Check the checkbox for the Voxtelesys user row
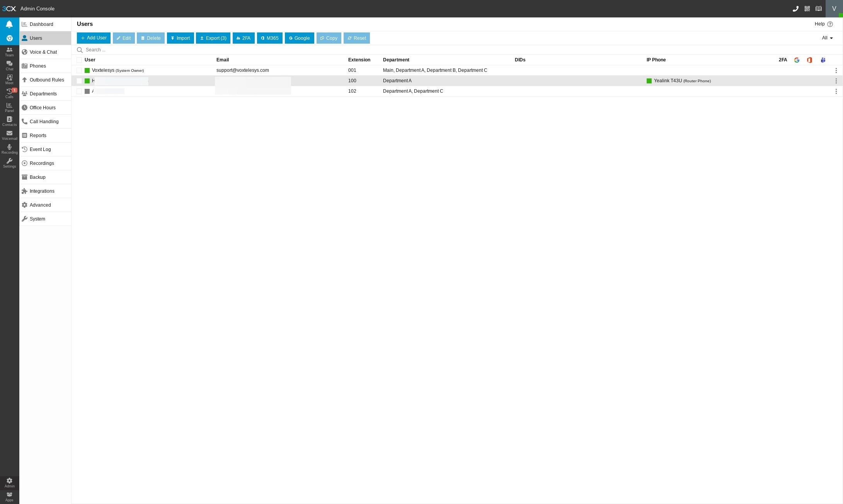The height and width of the screenshot is (504, 843). coord(80,70)
